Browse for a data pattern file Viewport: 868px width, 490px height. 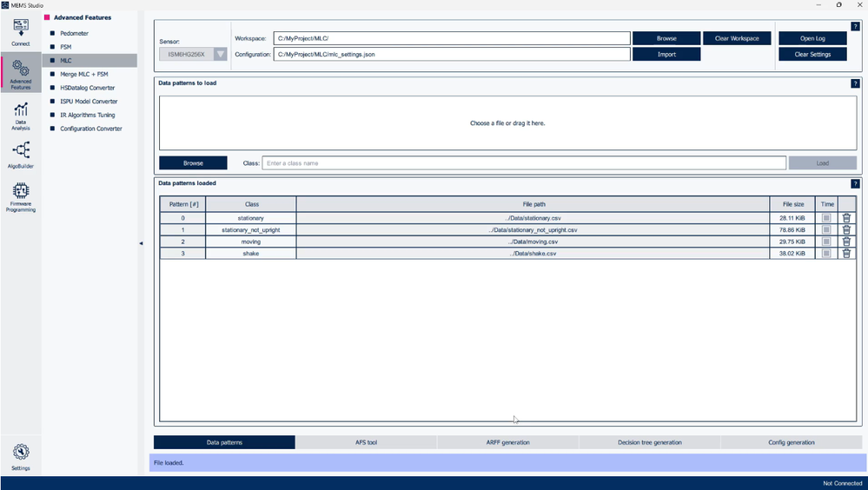[193, 162]
